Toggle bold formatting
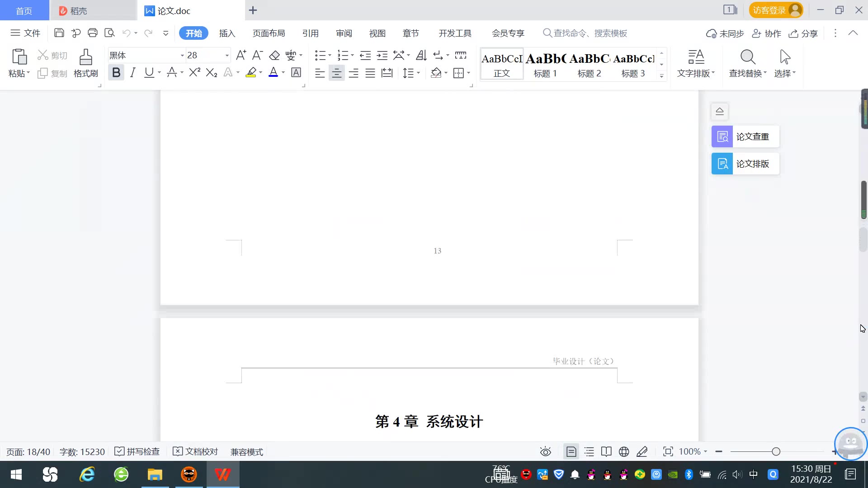This screenshot has height=488, width=868. coord(116,73)
